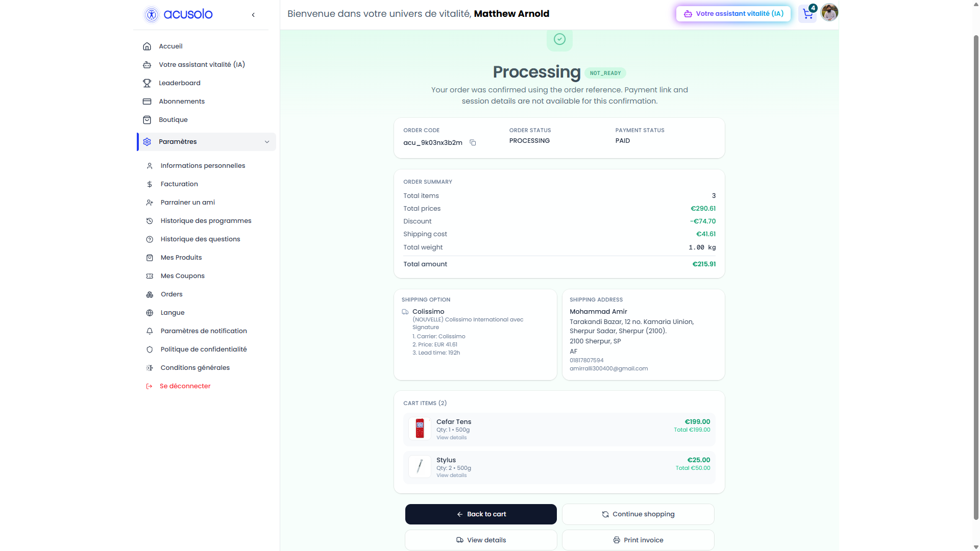Click the scrollbar down arrow
This screenshot has width=980, height=551.
click(976, 547)
